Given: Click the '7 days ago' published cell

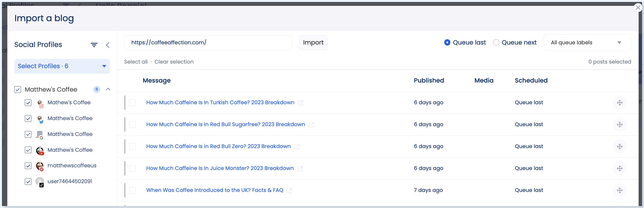Looking at the screenshot, I should click(x=428, y=190).
